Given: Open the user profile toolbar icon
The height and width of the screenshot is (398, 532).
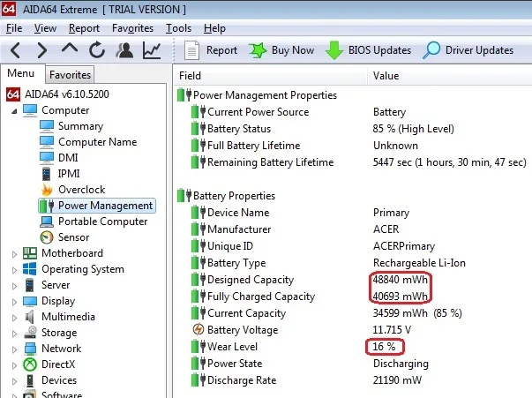Looking at the screenshot, I should [x=124, y=50].
